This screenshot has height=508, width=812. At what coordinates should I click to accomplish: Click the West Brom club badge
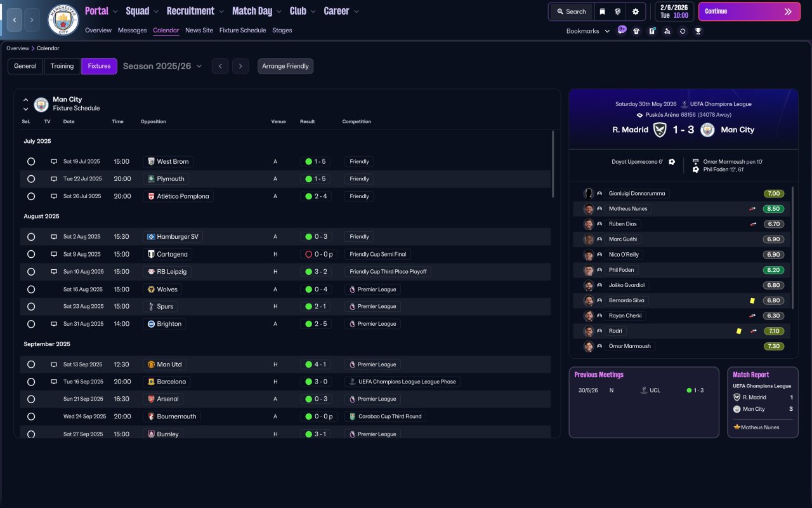click(151, 161)
